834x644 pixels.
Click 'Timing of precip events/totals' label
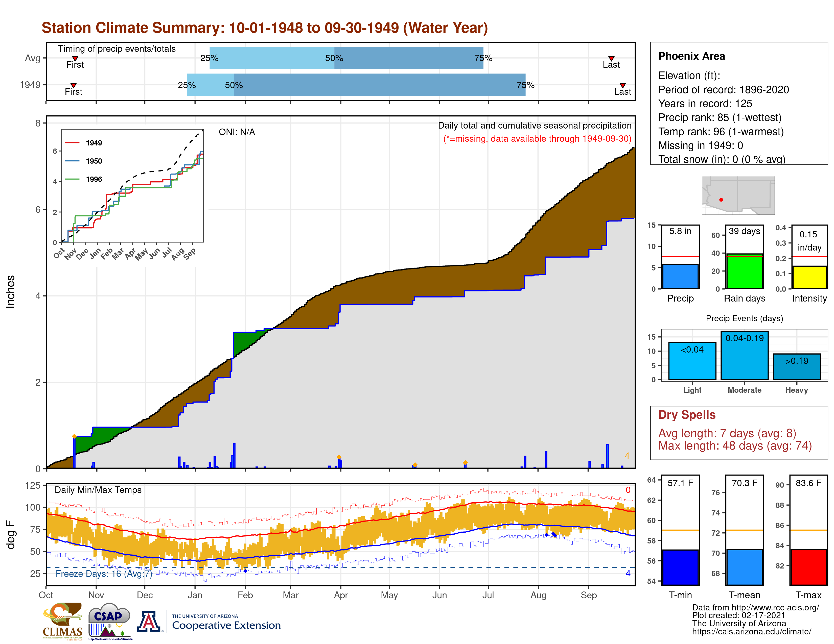(117, 49)
